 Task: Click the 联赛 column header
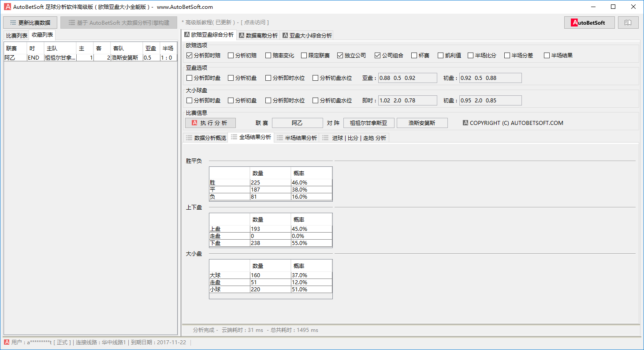pos(16,49)
